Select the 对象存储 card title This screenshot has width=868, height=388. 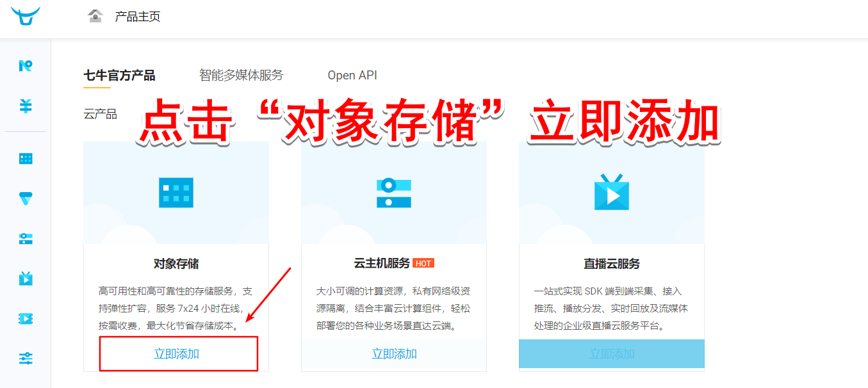tap(176, 264)
